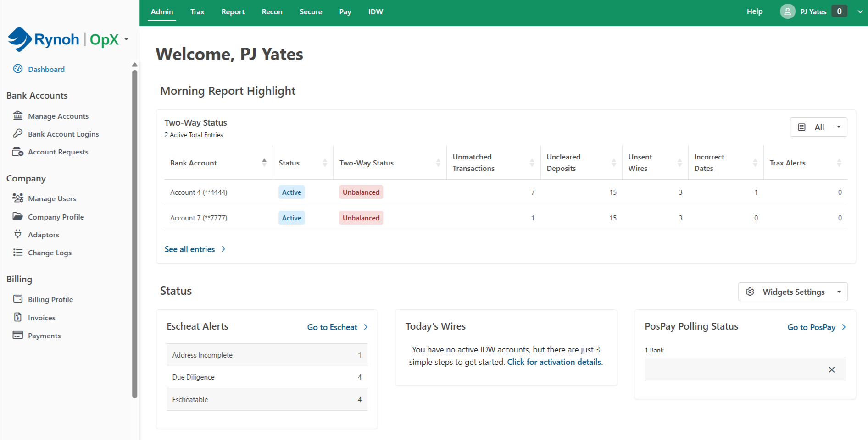Image resolution: width=868 pixels, height=440 pixels.
Task: Click the Billing Profile wallet icon
Action: [18, 299]
